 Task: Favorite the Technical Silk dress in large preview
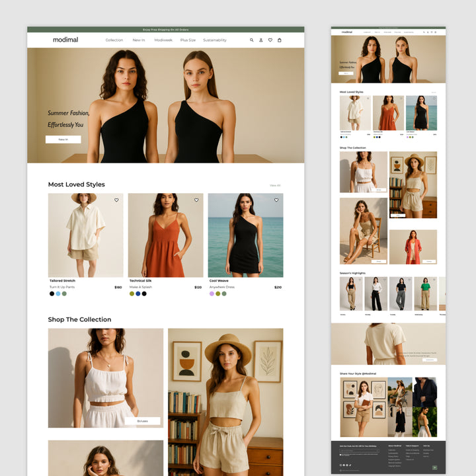pos(196,200)
